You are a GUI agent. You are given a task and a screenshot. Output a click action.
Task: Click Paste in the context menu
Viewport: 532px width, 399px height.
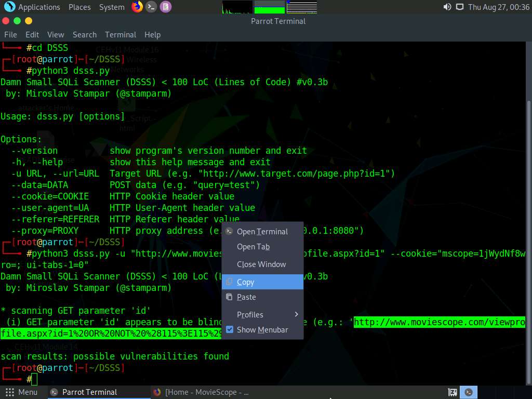point(246,297)
